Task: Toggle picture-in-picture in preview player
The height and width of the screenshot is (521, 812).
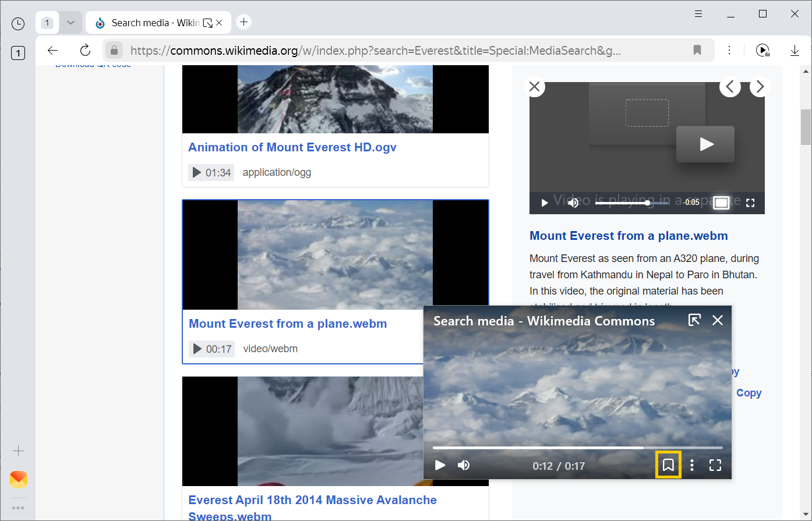Action: (x=721, y=203)
